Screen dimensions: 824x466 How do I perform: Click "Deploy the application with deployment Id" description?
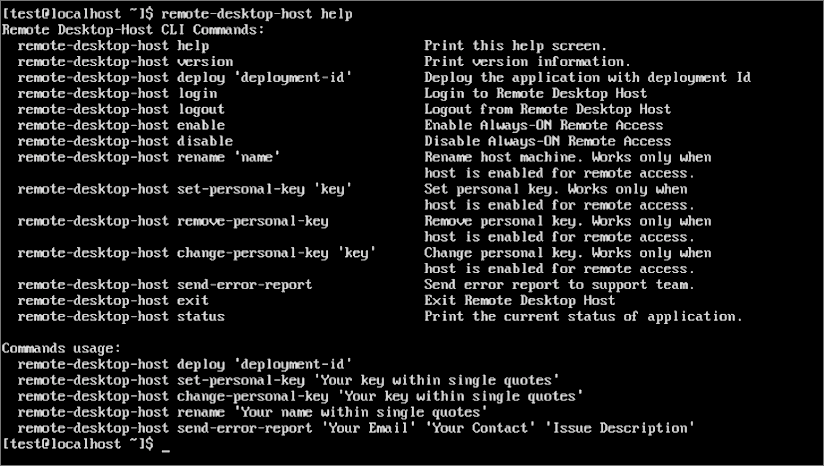click(x=587, y=78)
